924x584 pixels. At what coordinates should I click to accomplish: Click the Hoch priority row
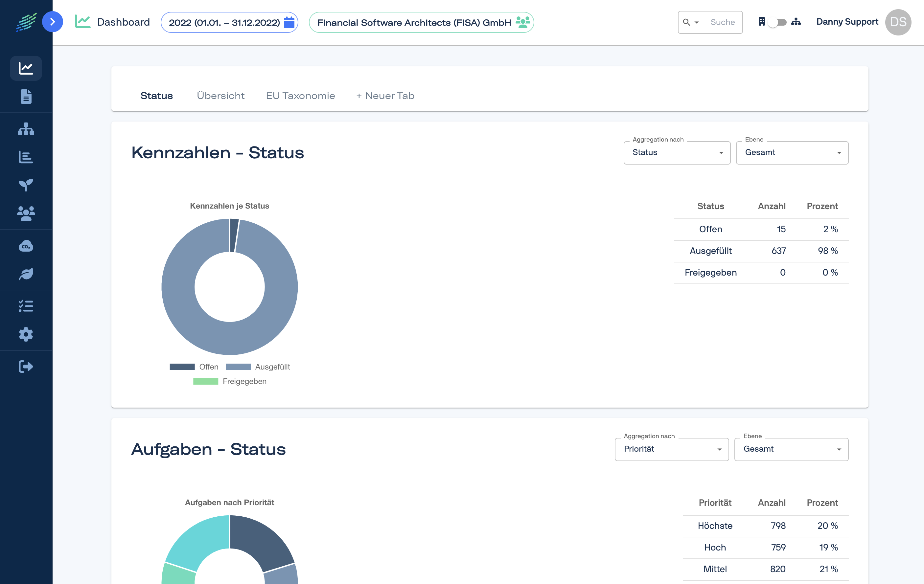tap(766, 547)
